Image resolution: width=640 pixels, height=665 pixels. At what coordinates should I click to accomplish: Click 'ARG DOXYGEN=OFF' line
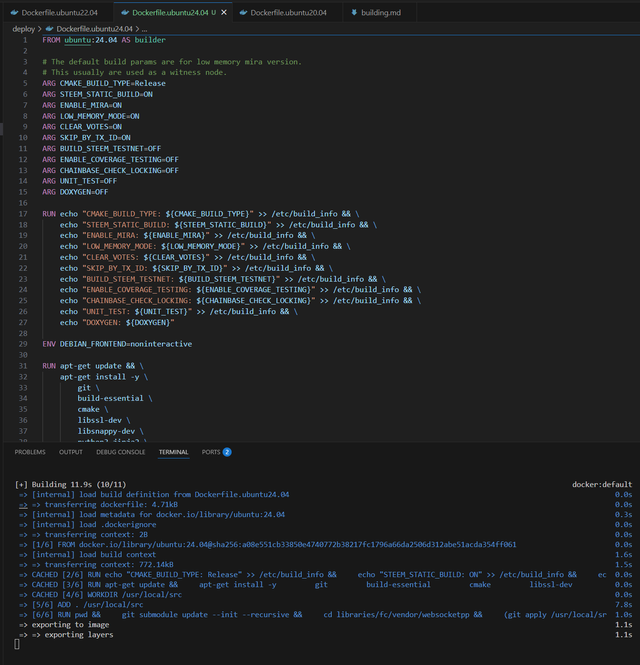(75, 192)
